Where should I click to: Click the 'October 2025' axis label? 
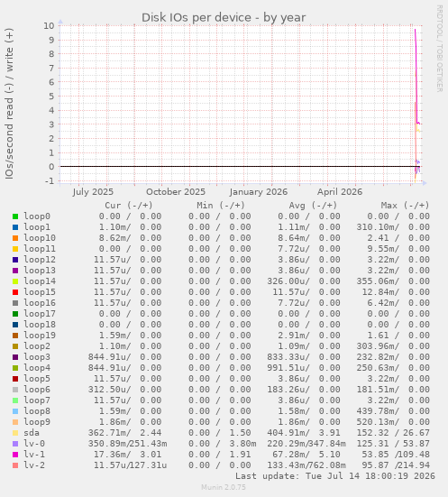(176, 192)
